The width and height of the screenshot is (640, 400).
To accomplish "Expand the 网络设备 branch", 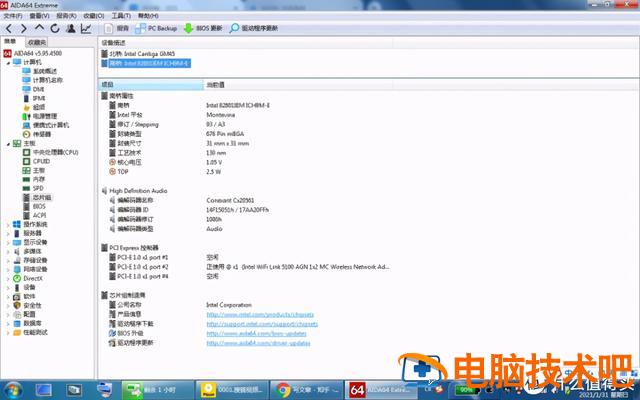I will (8, 269).
